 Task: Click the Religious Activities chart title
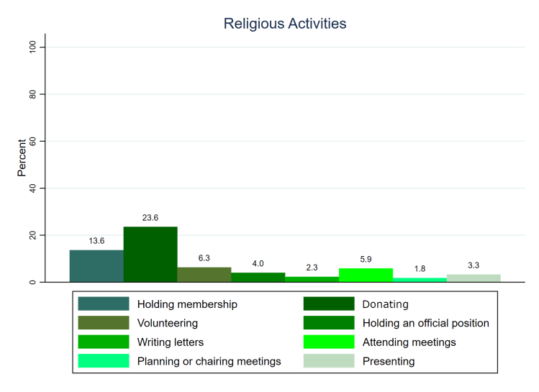click(x=285, y=24)
